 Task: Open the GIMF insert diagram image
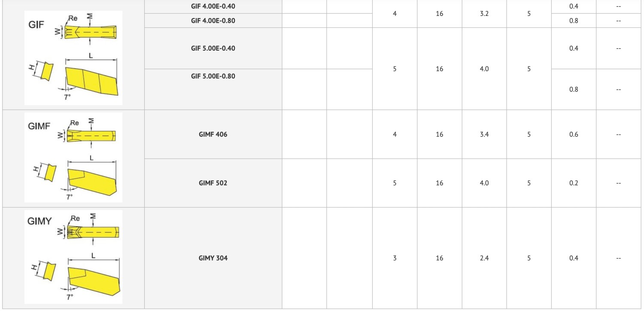point(73,157)
